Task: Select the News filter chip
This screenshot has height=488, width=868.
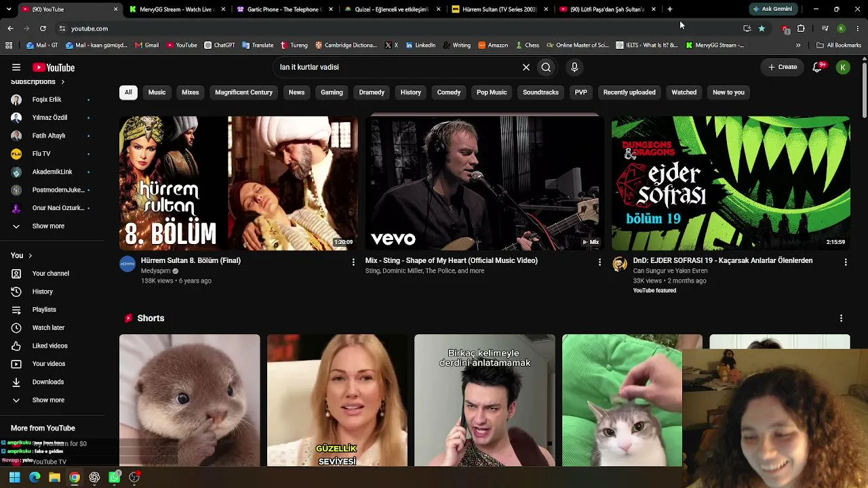Action: tap(296, 92)
